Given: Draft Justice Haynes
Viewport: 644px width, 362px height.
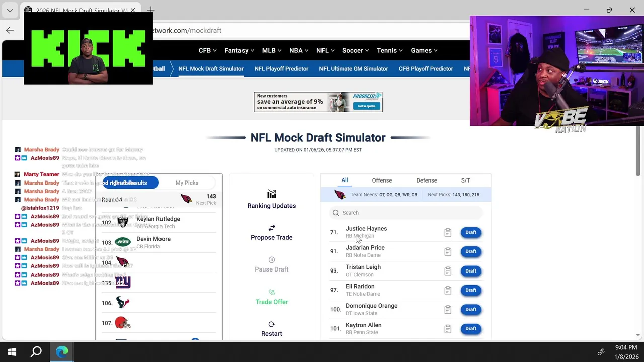Looking at the screenshot, I should [x=471, y=232].
